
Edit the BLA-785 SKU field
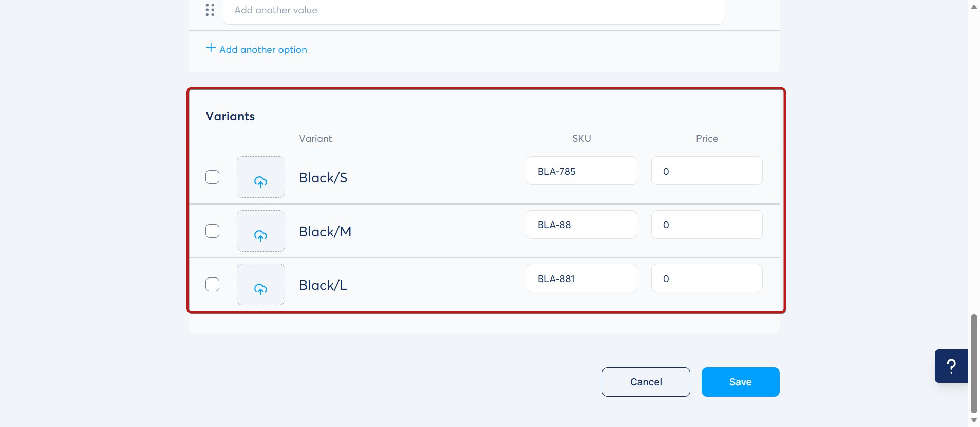point(581,171)
